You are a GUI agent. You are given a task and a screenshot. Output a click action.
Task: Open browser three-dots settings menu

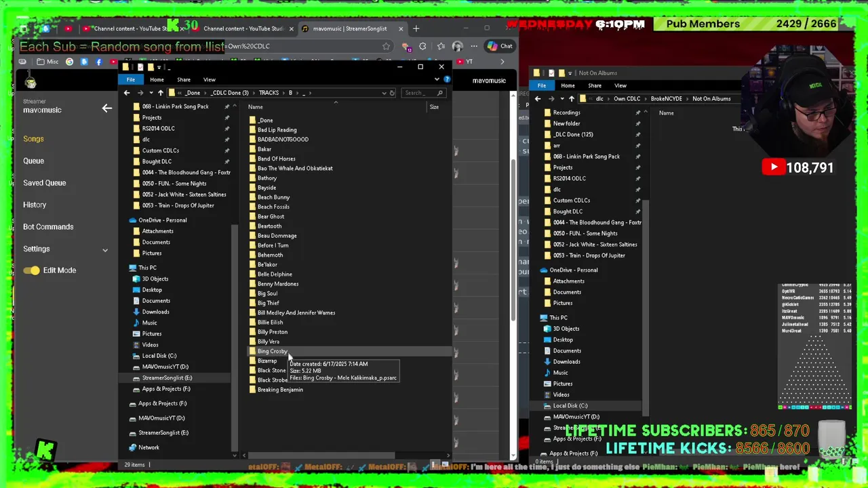pyautogui.click(x=473, y=46)
